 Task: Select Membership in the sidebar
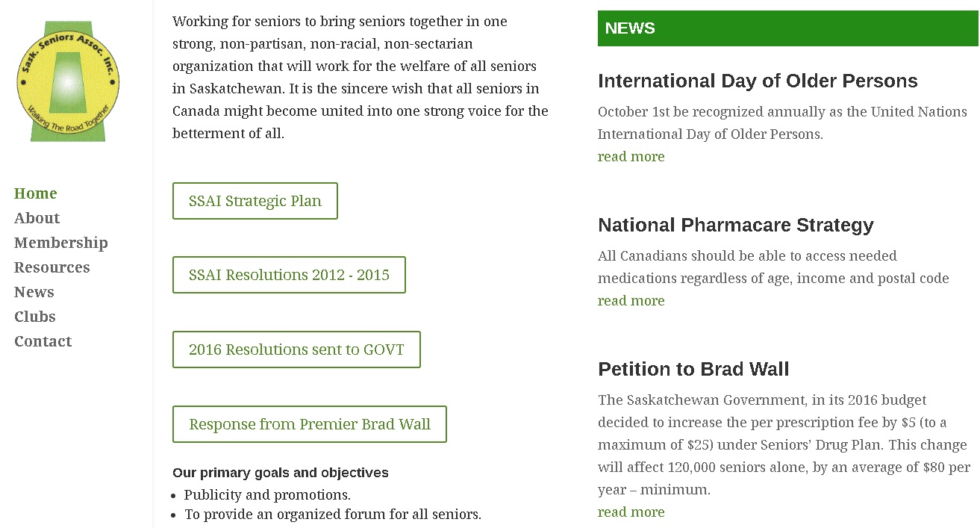(61, 243)
